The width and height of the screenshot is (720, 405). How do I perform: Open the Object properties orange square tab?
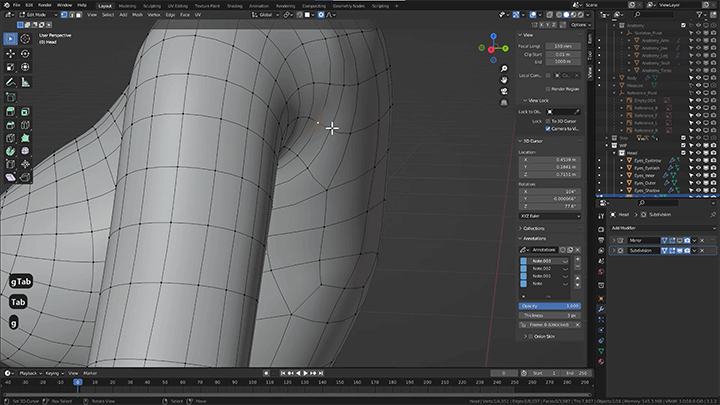601,298
